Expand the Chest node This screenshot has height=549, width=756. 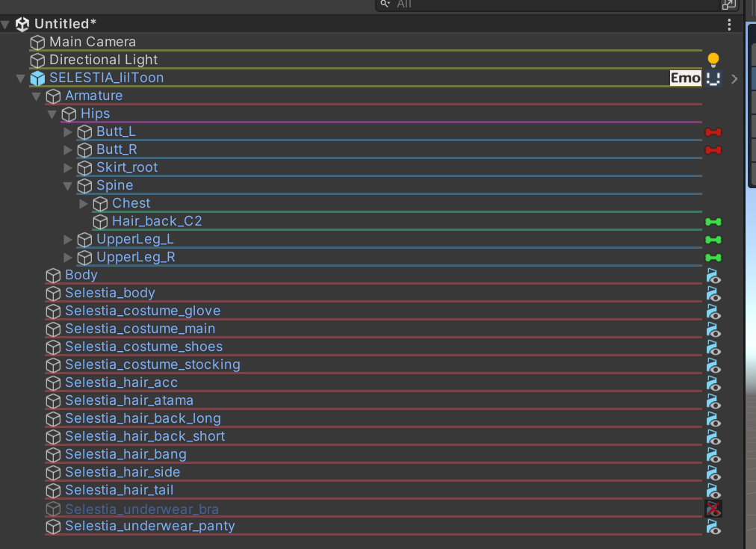[84, 204]
